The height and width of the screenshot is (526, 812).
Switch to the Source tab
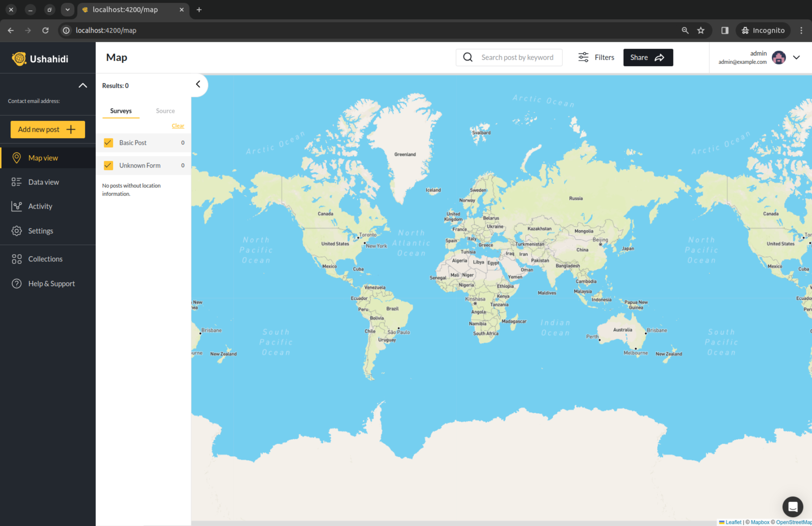165,111
